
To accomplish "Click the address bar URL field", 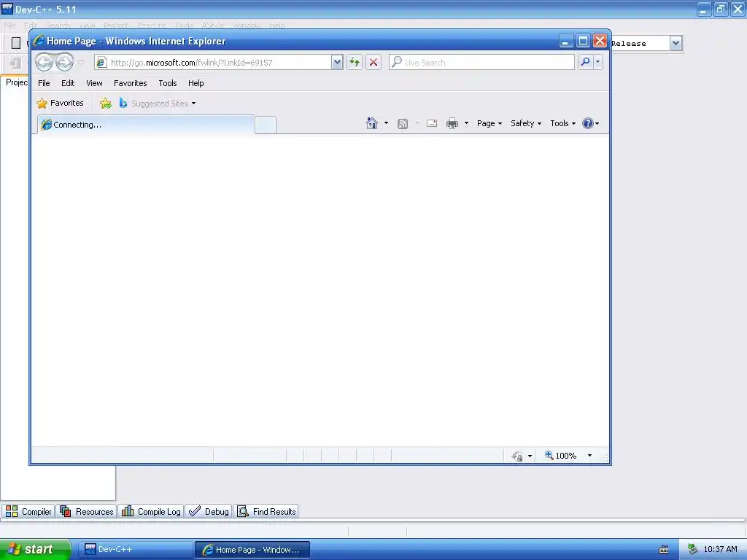I will pos(213,63).
